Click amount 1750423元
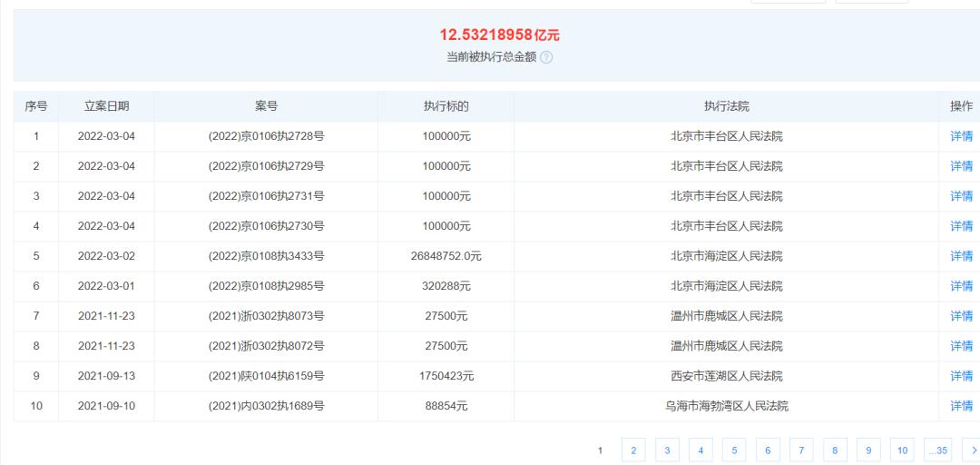 pyautogui.click(x=446, y=376)
